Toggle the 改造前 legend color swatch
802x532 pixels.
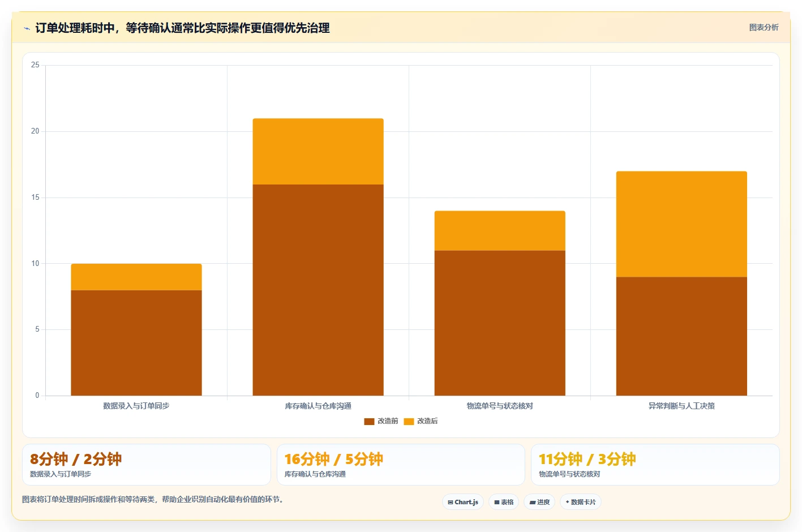369,421
